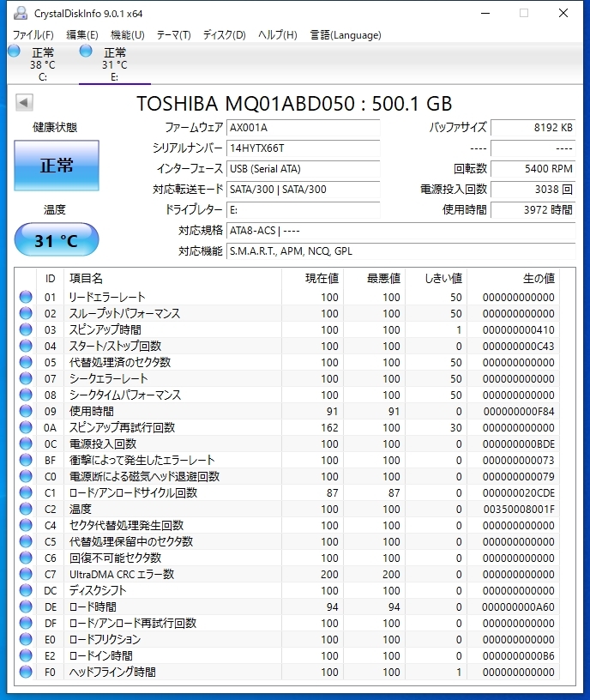The height and width of the screenshot is (700, 590).
Task: Select the E: drive status orb
Action: tap(86, 51)
